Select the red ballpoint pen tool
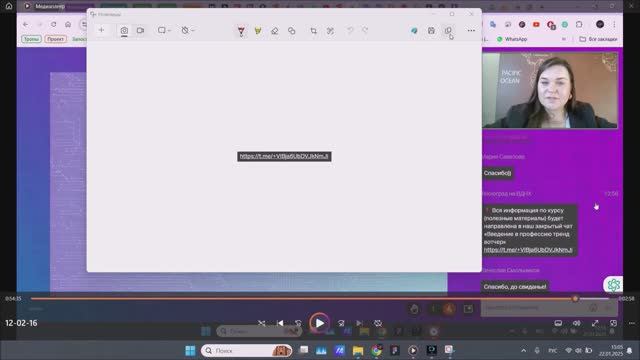The width and height of the screenshot is (640, 360). pyautogui.click(x=241, y=31)
